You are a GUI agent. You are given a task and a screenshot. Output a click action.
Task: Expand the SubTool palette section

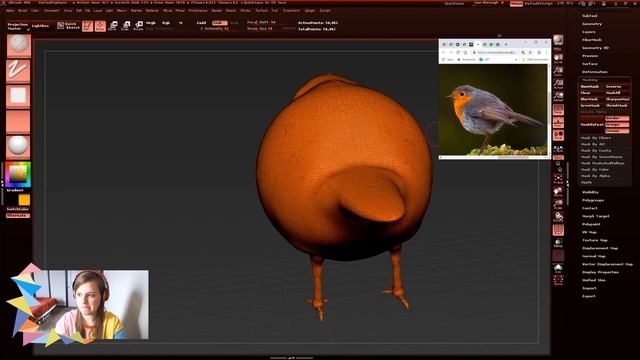[589, 16]
